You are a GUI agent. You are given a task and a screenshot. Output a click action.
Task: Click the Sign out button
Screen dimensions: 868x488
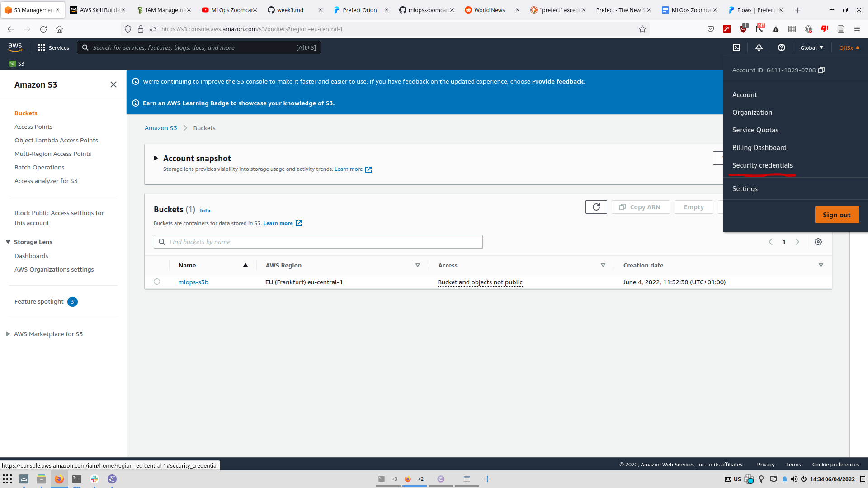[836, 215]
